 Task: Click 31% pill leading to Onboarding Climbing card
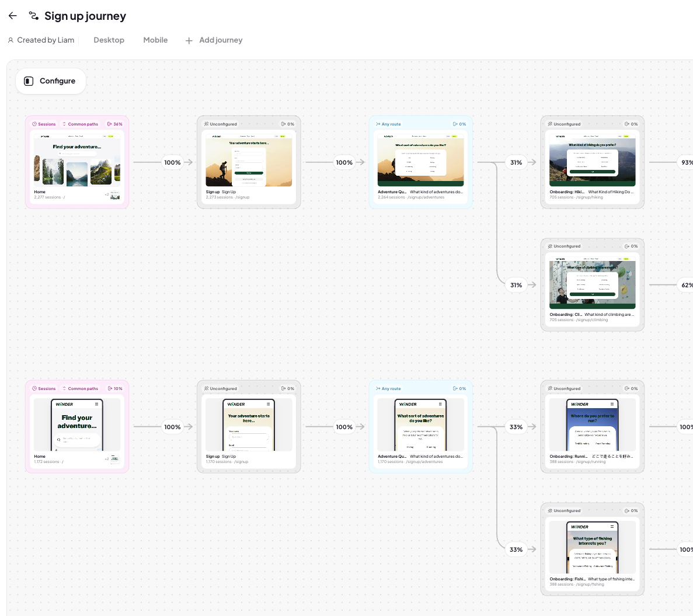516,285
